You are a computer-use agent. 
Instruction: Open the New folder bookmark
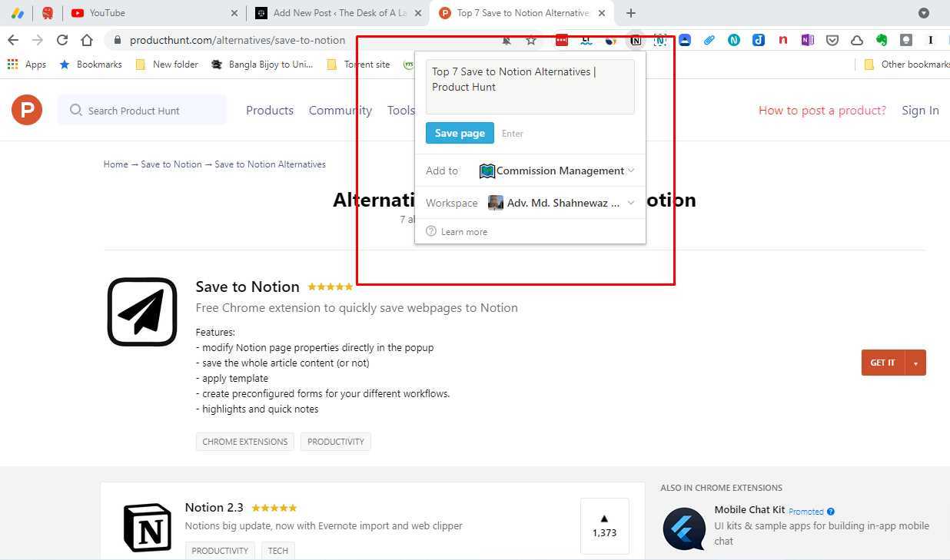[167, 65]
